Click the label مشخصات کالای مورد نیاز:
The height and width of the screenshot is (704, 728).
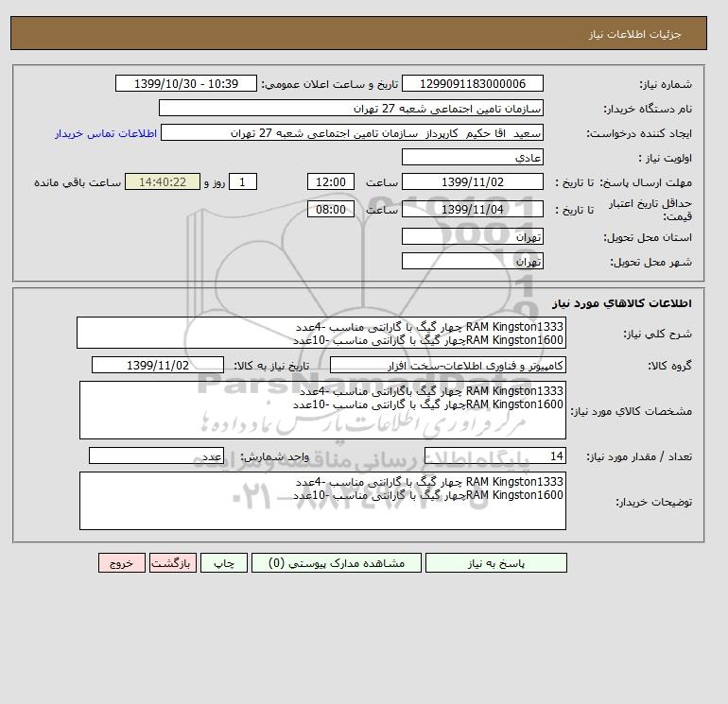coord(631,411)
